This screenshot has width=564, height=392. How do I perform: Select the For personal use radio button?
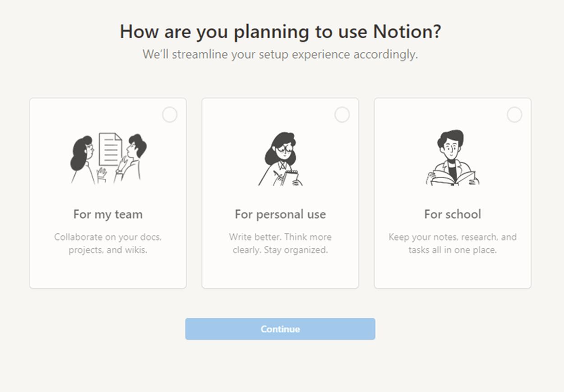(x=342, y=115)
